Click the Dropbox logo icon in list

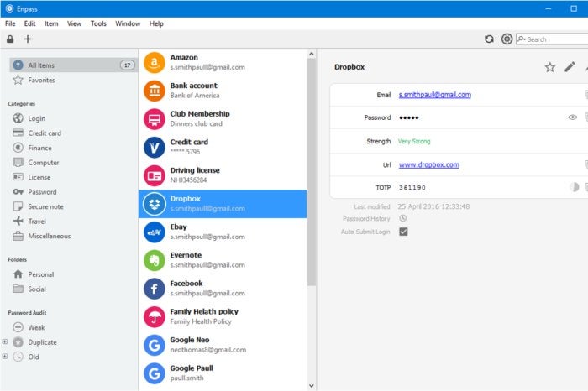pos(154,204)
